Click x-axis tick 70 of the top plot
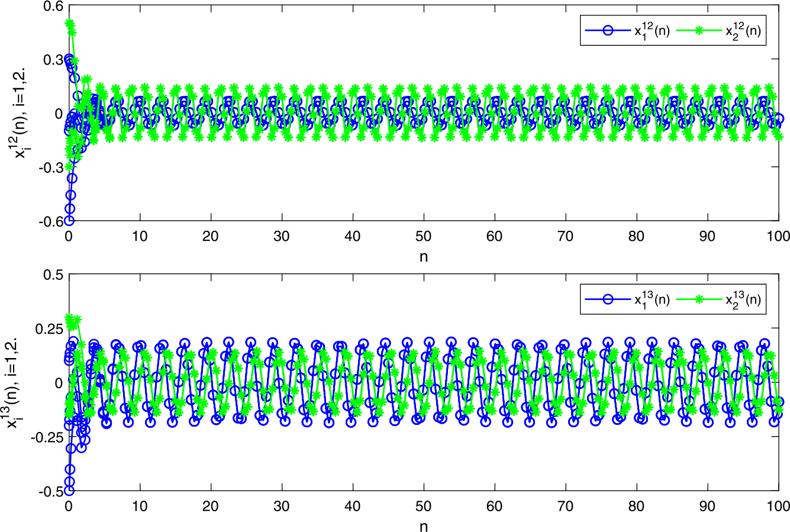 click(566, 236)
